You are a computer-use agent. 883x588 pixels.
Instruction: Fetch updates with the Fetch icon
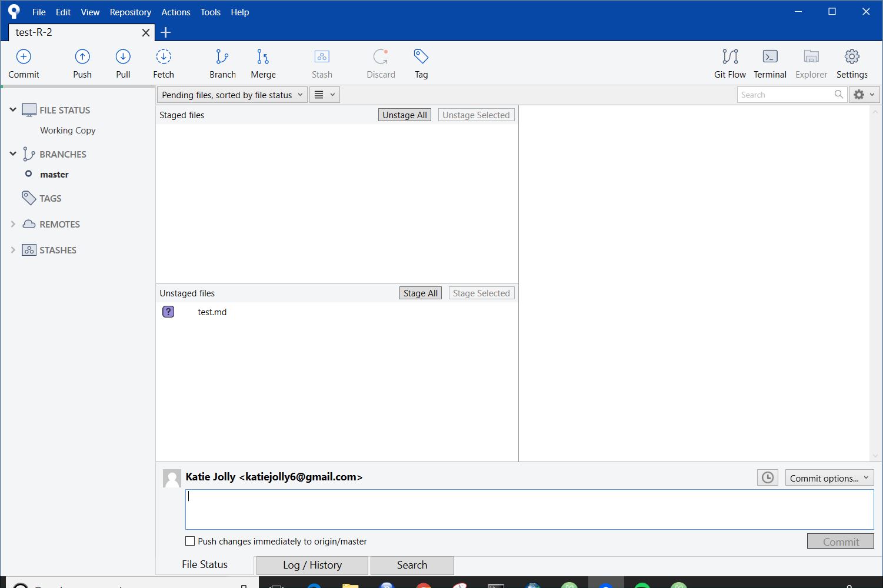tap(164, 56)
